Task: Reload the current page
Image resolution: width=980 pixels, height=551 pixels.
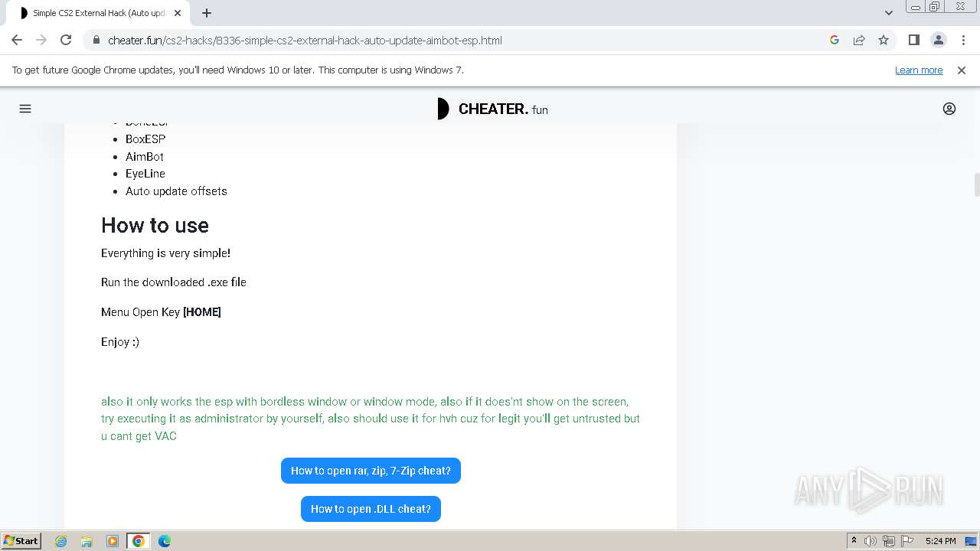Action: coord(66,40)
